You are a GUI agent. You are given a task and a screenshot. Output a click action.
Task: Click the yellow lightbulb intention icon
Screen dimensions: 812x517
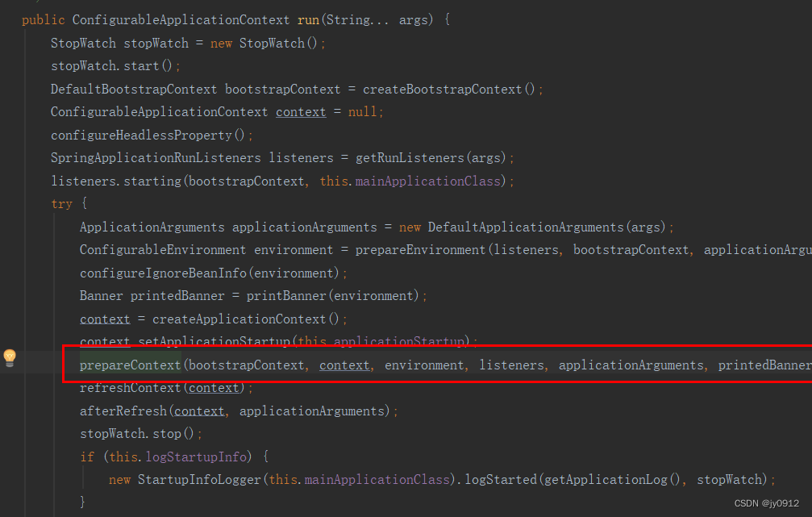click(x=10, y=358)
